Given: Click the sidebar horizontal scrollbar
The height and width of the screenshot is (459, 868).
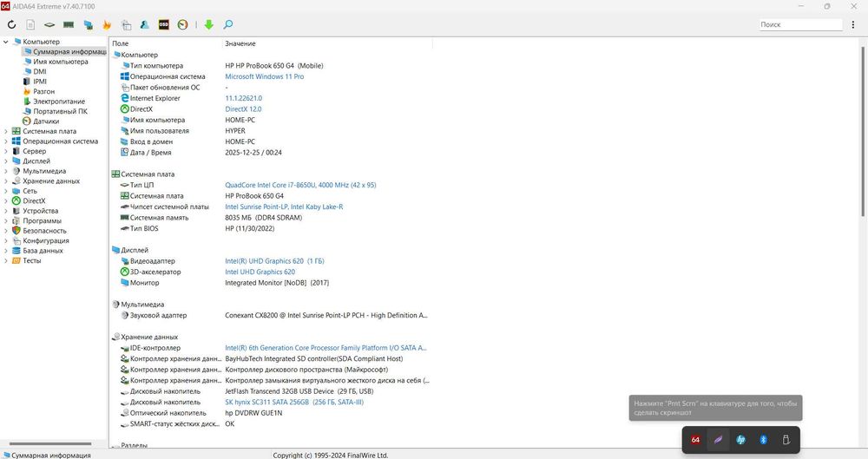Looking at the screenshot, I should tap(49, 443).
